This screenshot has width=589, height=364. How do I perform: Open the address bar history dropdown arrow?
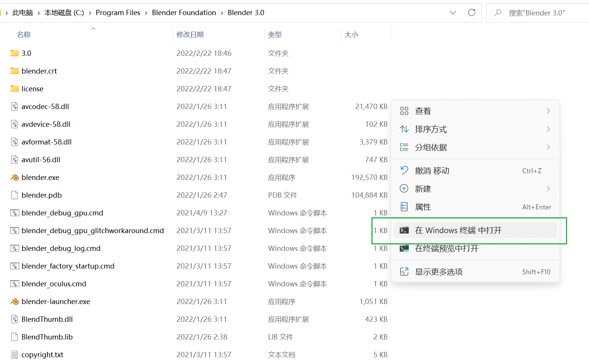click(x=453, y=12)
